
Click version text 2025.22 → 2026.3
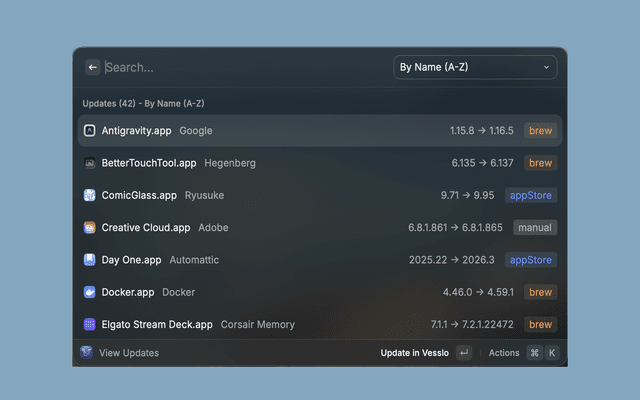(452, 260)
